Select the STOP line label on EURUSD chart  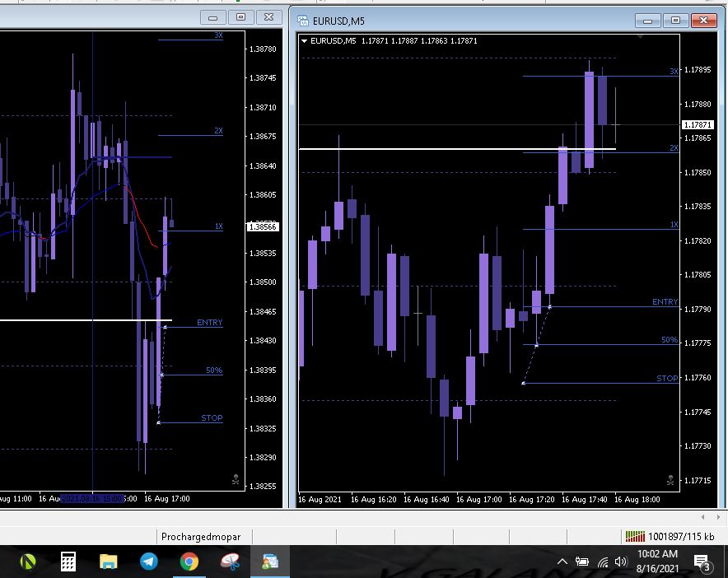coord(667,379)
